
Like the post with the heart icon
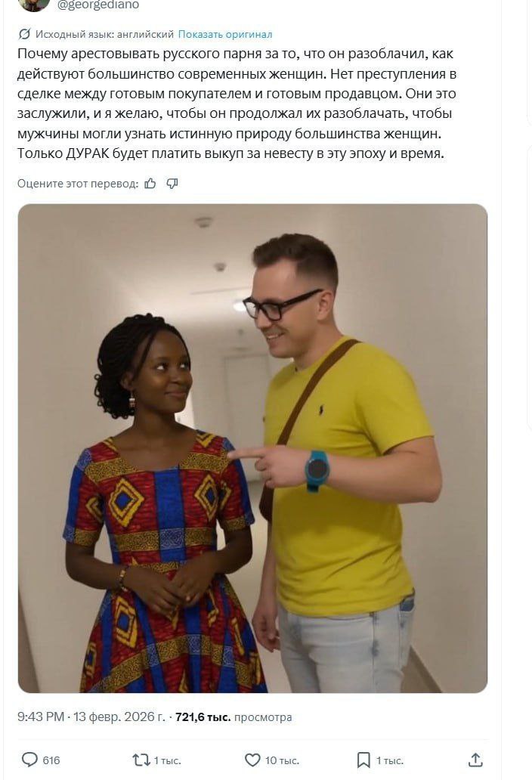252,760
